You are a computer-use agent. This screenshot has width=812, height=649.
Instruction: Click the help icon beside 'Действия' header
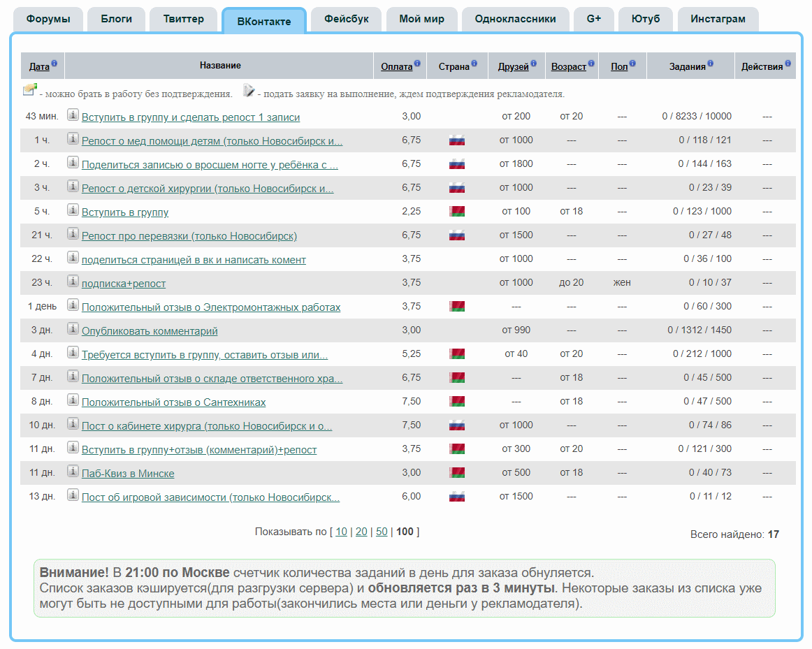tap(788, 64)
